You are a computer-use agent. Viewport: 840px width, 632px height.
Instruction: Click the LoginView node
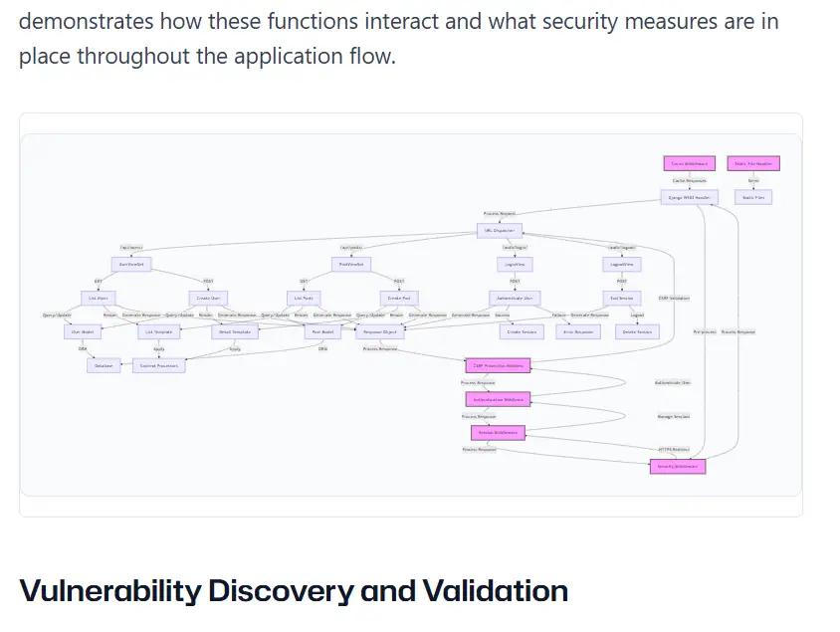514,264
